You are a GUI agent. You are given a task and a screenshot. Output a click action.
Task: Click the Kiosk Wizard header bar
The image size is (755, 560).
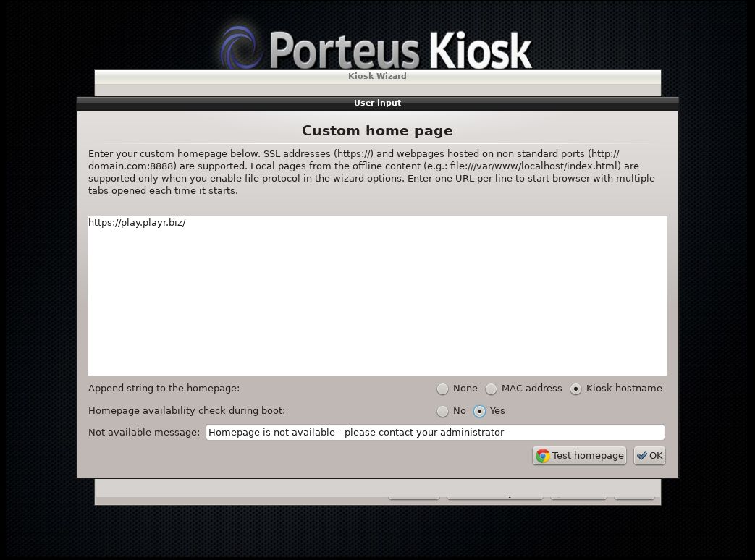[377, 76]
